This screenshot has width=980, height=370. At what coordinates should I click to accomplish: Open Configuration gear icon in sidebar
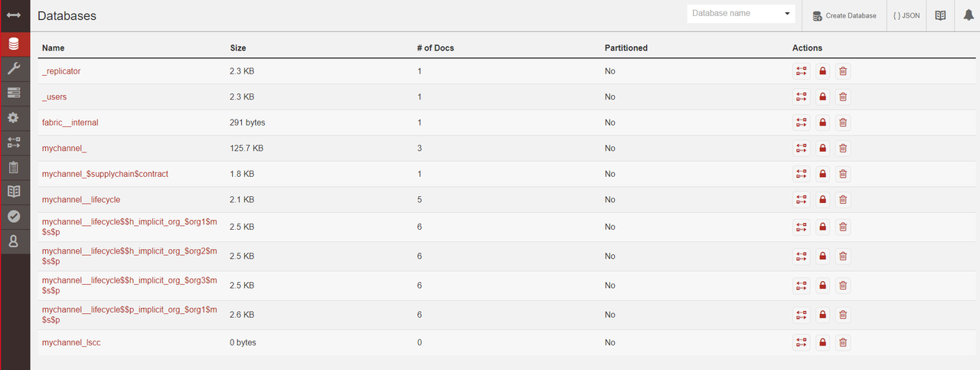click(14, 118)
